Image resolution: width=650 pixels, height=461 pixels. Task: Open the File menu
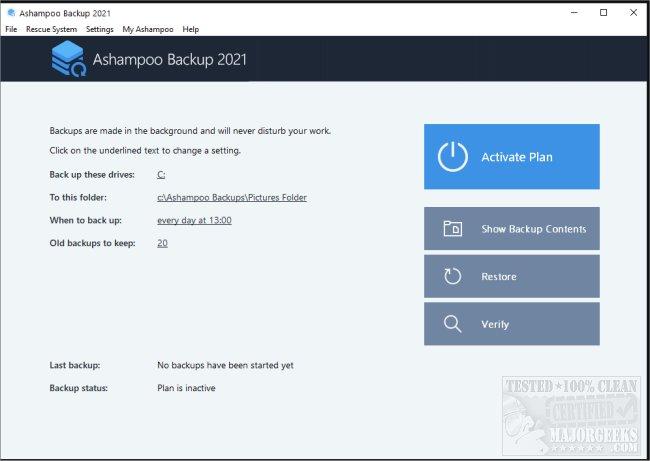tap(11, 29)
